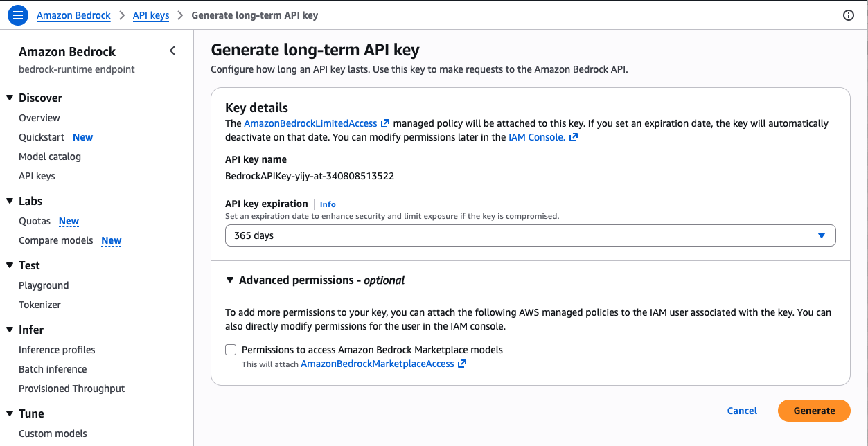Click 'Amazon Bedrock' sidebar title

[x=67, y=51]
